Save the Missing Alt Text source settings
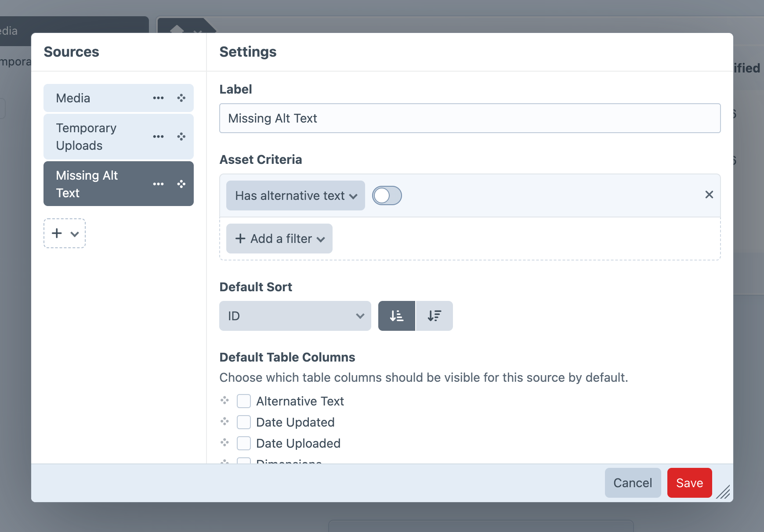This screenshot has height=532, width=764. coord(689,482)
